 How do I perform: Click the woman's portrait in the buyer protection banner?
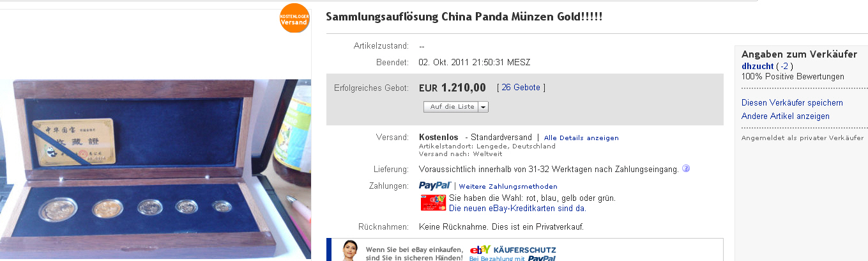[349, 250]
